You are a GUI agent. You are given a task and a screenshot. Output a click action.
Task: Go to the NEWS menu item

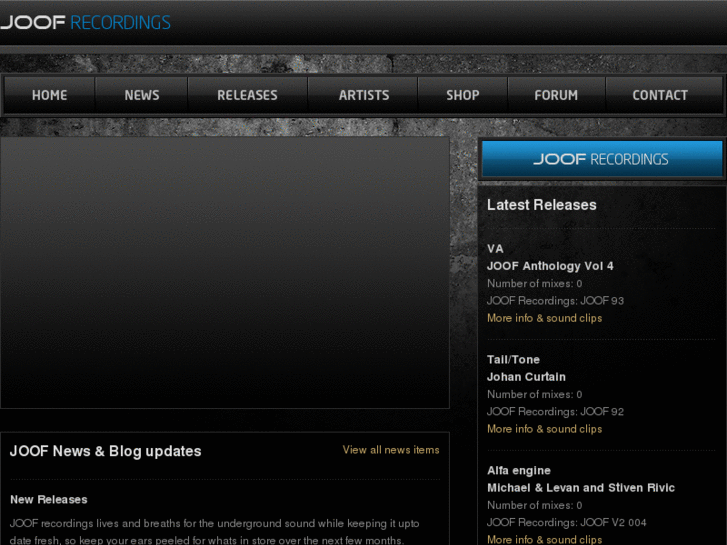coord(141,95)
